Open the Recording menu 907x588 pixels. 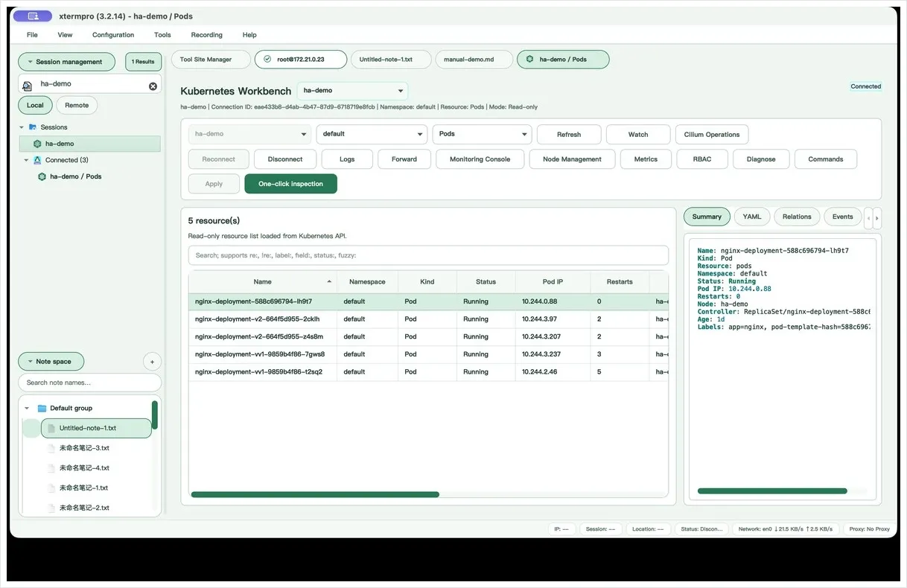tap(207, 35)
